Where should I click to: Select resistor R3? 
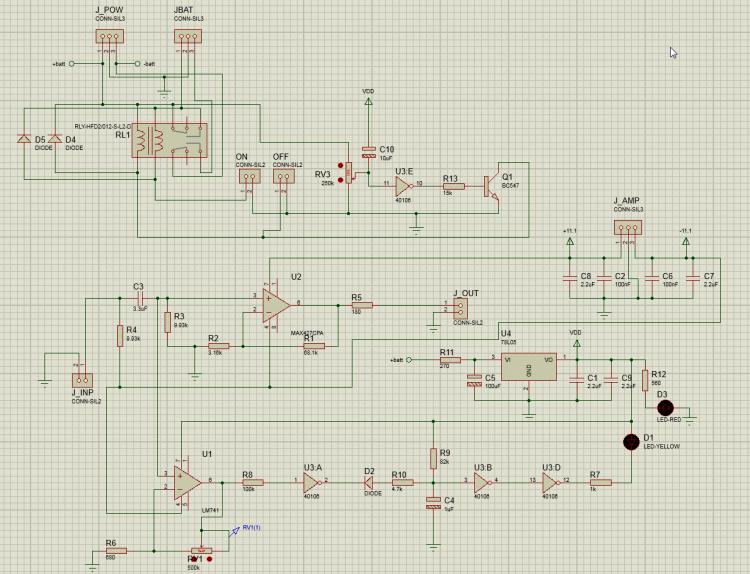167,322
